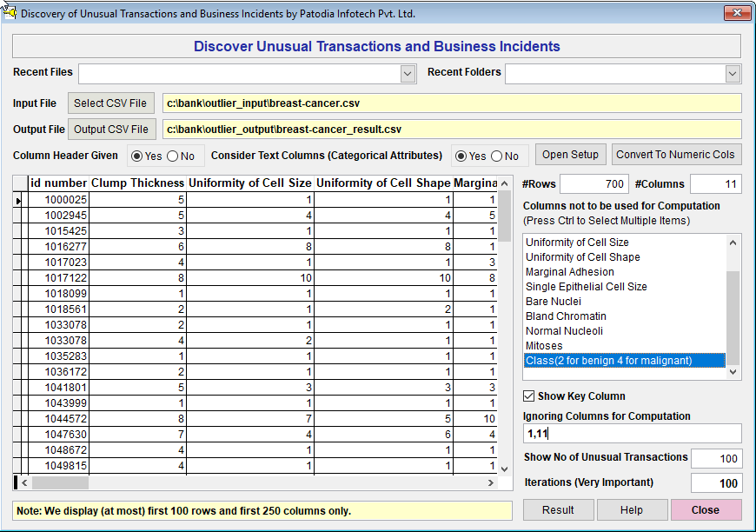This screenshot has height=532, width=756.
Task: Open the Help button
Action: tap(632, 510)
